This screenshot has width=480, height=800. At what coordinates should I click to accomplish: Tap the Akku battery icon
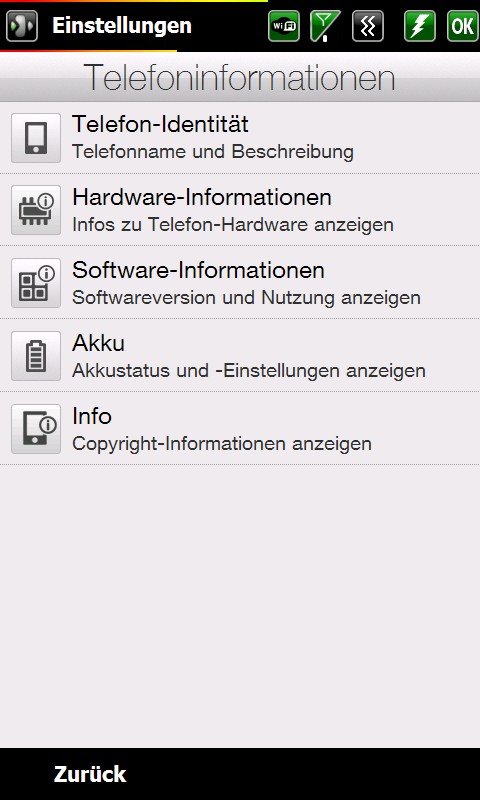point(36,356)
